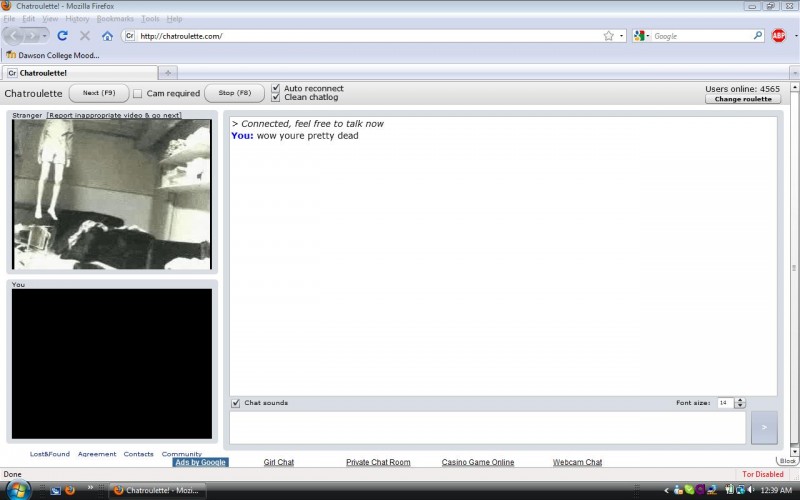The height and width of the screenshot is (500, 800).
Task: Disable the Chat sounds checkbox
Action: tap(236, 403)
